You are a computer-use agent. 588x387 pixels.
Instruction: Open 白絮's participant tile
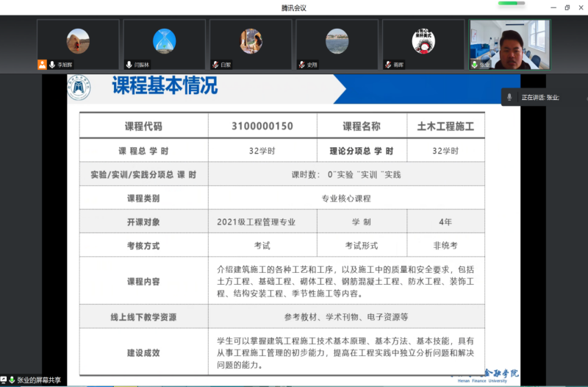tap(251, 41)
